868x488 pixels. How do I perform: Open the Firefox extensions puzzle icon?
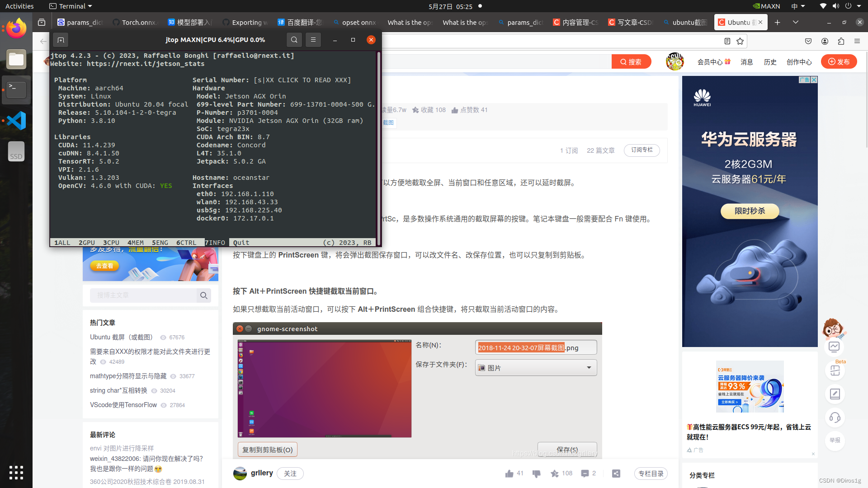click(x=841, y=41)
